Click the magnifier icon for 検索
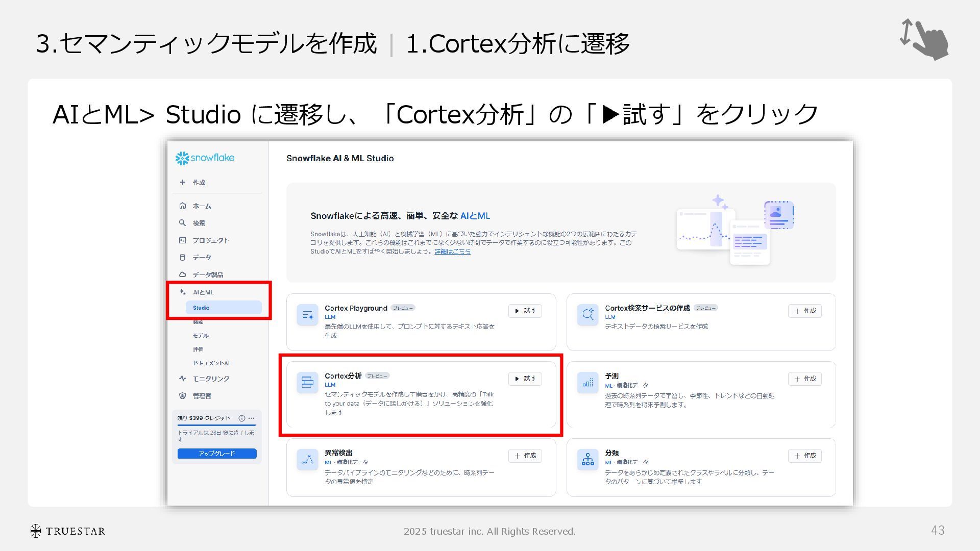This screenshot has width=980, height=551. [182, 223]
